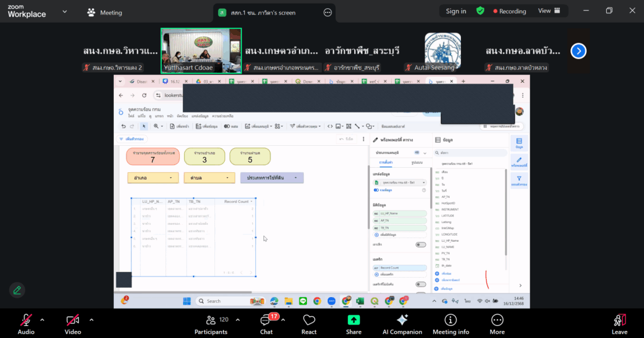644x338 pixels.
Task: Show next participants with the right arrow
Action: tap(578, 51)
